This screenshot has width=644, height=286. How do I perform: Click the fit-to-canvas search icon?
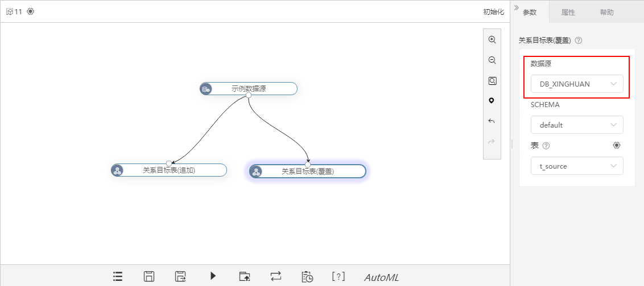click(492, 81)
